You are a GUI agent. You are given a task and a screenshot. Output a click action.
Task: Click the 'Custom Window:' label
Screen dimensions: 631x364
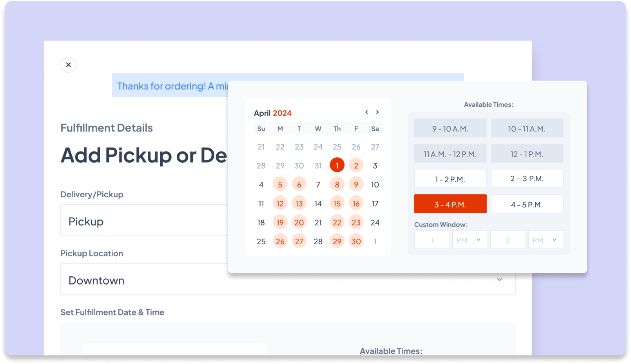[441, 225]
